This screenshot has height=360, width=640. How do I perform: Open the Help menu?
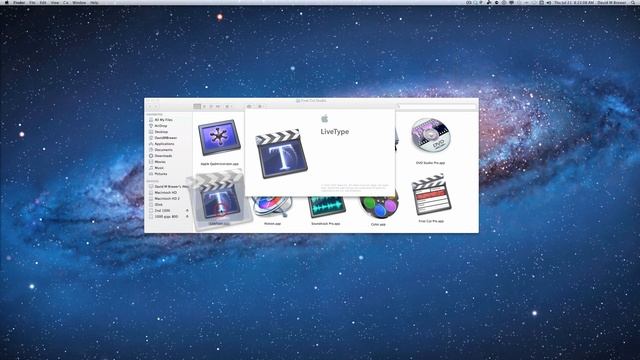click(x=94, y=2)
